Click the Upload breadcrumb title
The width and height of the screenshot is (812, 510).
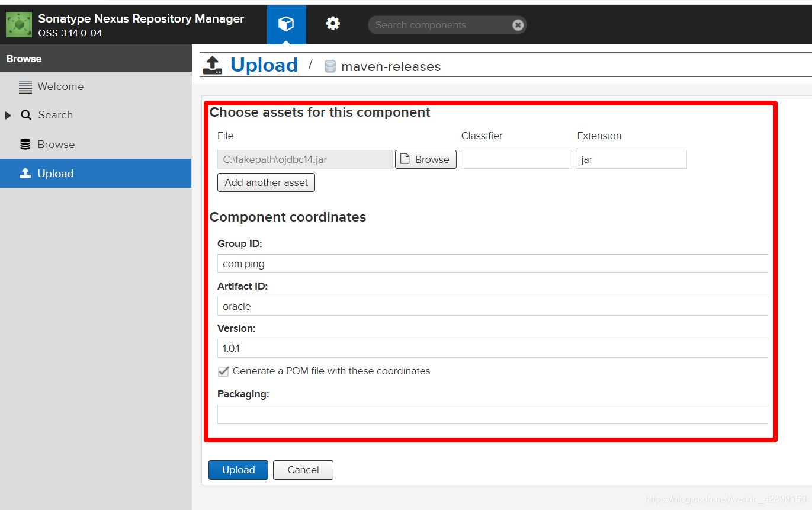pyautogui.click(x=264, y=65)
